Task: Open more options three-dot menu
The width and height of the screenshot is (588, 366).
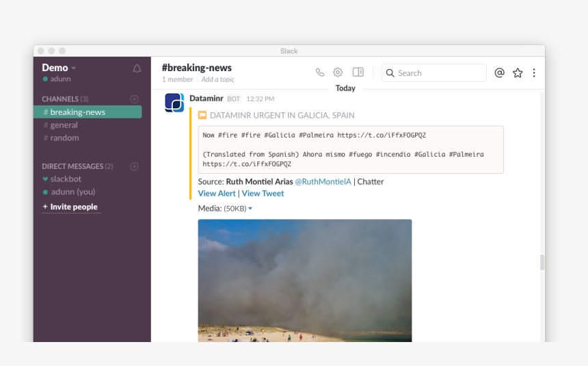Action: [534, 73]
